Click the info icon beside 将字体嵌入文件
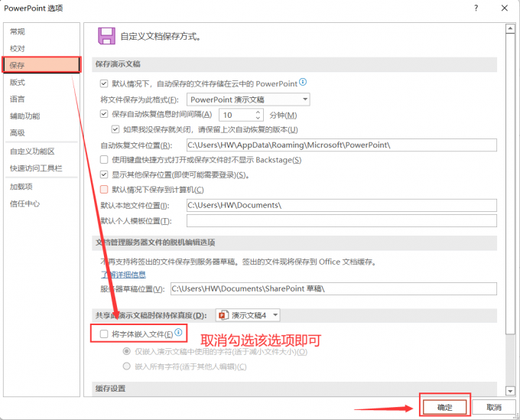Image resolution: width=520 pixels, height=420 pixels. [178, 332]
